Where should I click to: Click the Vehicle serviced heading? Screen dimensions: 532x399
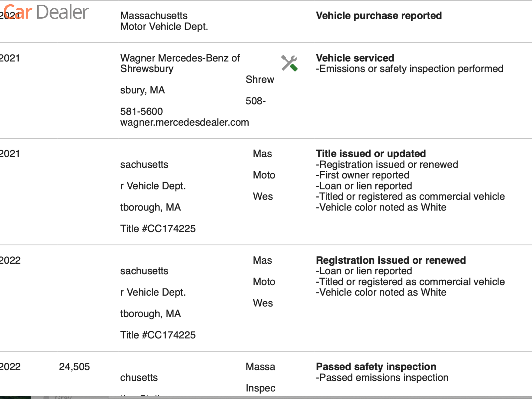pyautogui.click(x=355, y=58)
